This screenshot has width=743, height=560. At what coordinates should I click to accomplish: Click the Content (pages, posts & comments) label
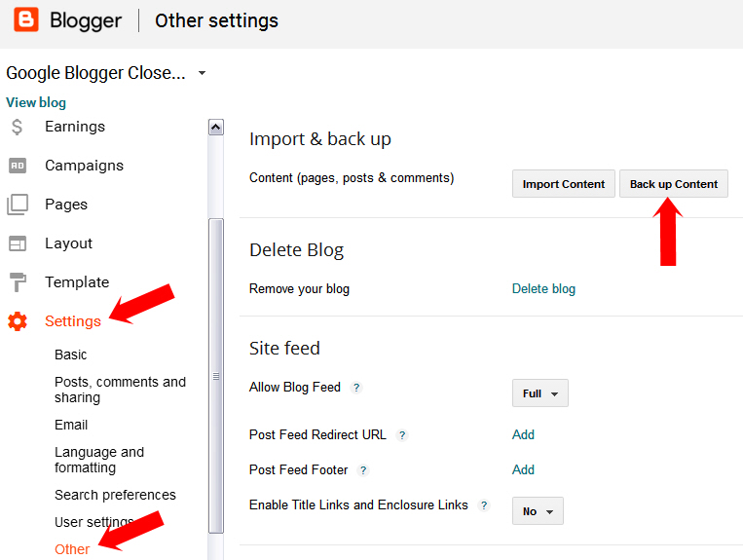coord(352,177)
